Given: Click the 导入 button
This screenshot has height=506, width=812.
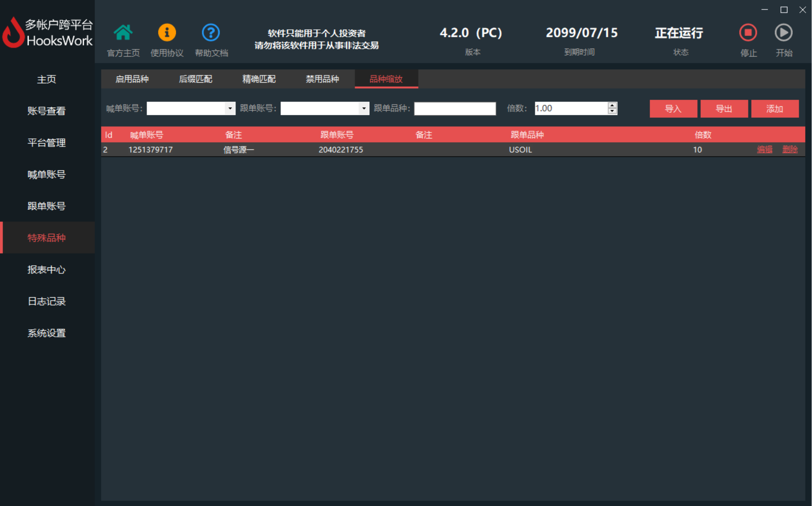Looking at the screenshot, I should [673, 109].
